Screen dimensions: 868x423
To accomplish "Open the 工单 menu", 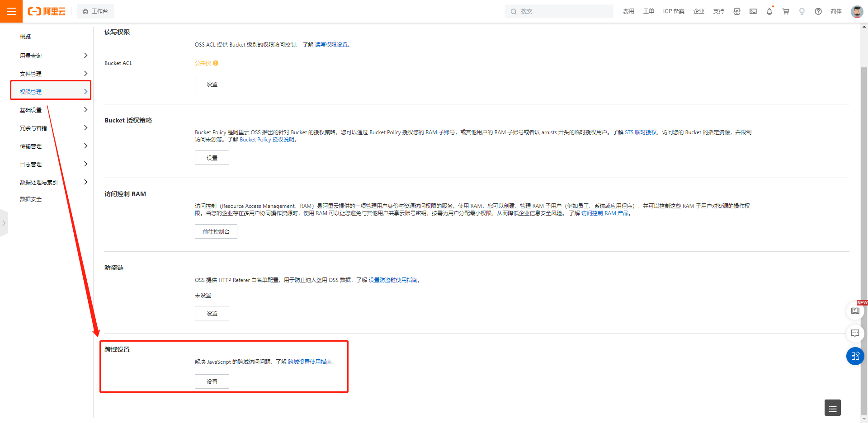I will [x=648, y=11].
